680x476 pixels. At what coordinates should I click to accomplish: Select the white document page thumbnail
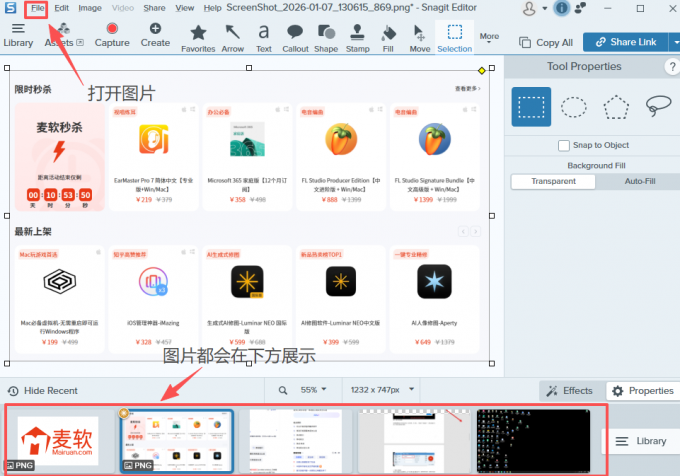point(296,441)
